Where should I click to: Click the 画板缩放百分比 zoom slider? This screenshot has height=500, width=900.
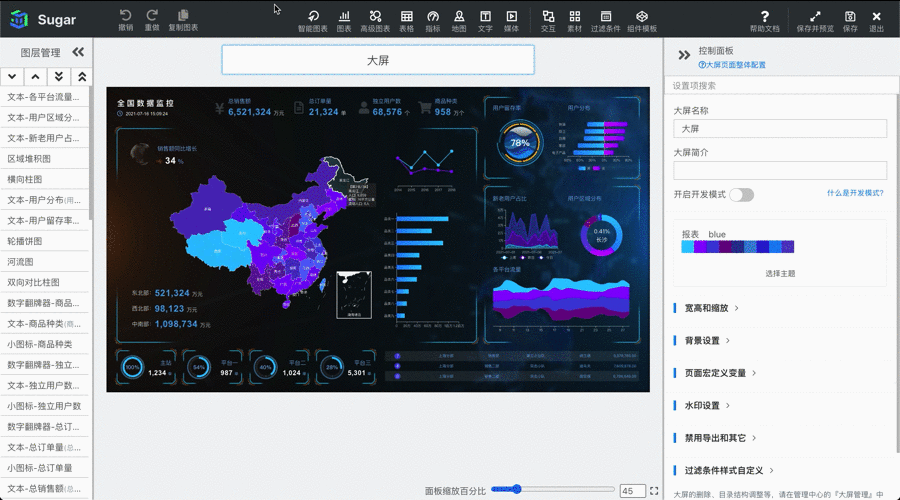[x=517, y=490]
